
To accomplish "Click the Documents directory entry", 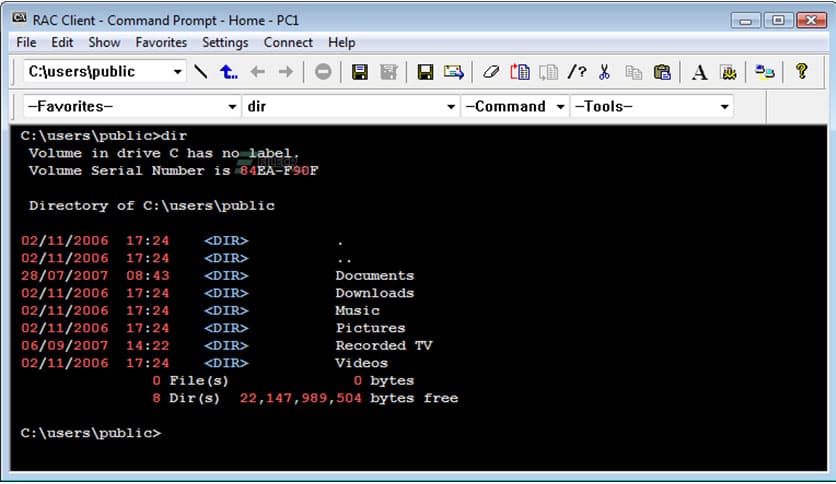I will [x=374, y=276].
